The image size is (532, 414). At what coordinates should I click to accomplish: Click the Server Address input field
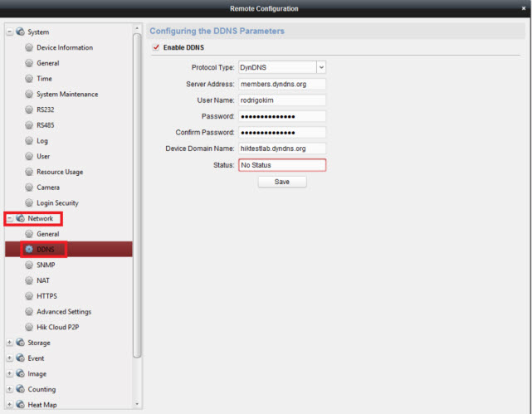coord(281,84)
